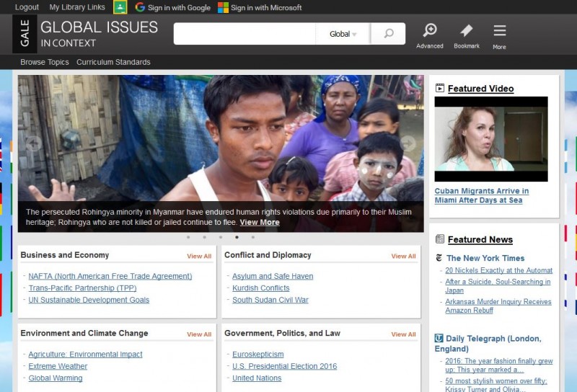Open Trans-Pacific Partnership (TPP) link
Viewport: 577px width, 392px height.
(82, 288)
